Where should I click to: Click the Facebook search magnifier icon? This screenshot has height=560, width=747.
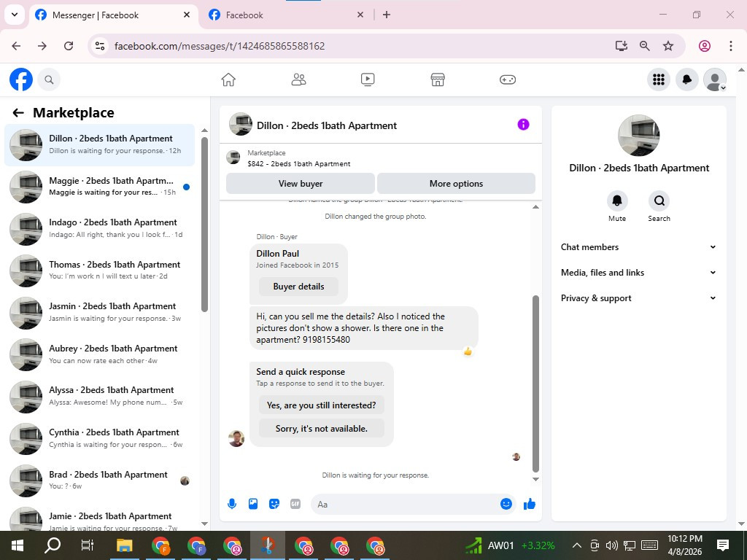coord(49,79)
